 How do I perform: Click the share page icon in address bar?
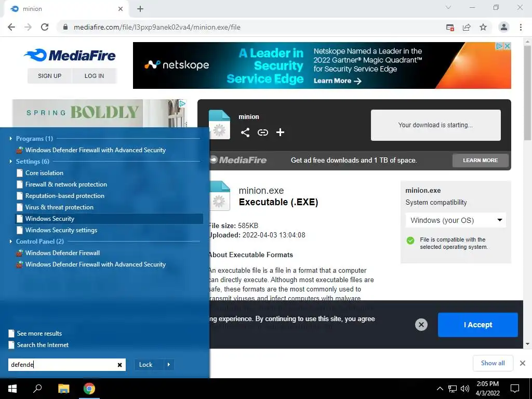pyautogui.click(x=467, y=28)
